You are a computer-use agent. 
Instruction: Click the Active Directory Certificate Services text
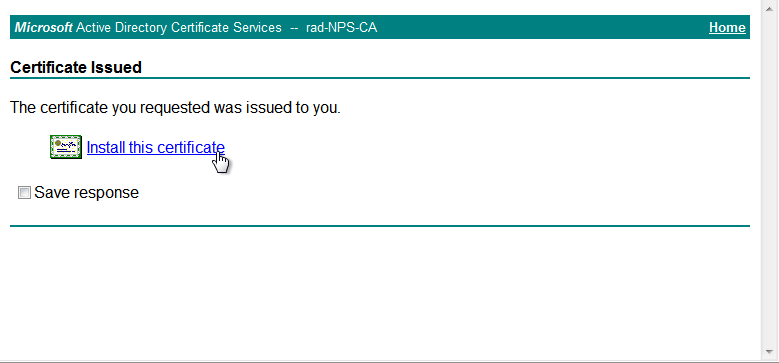[179, 27]
